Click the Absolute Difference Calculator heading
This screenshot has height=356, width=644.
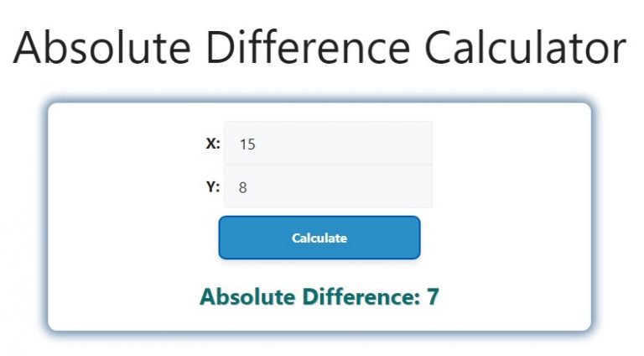tap(319, 48)
